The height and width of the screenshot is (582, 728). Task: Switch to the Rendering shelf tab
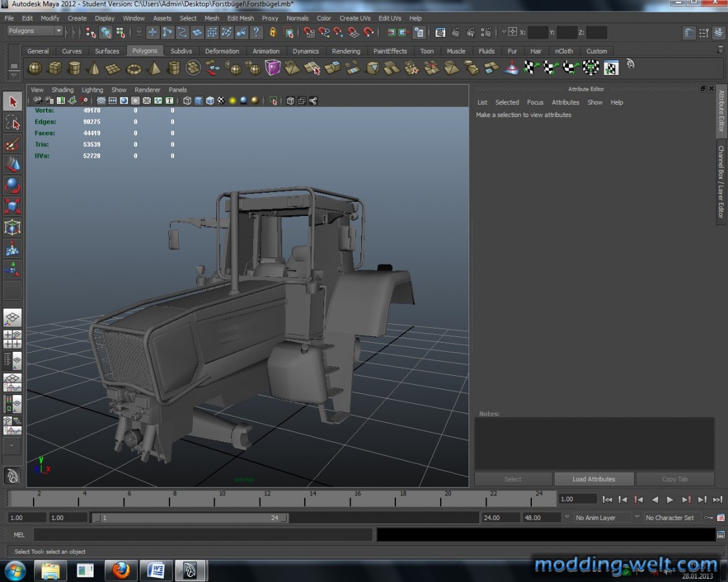(x=346, y=51)
